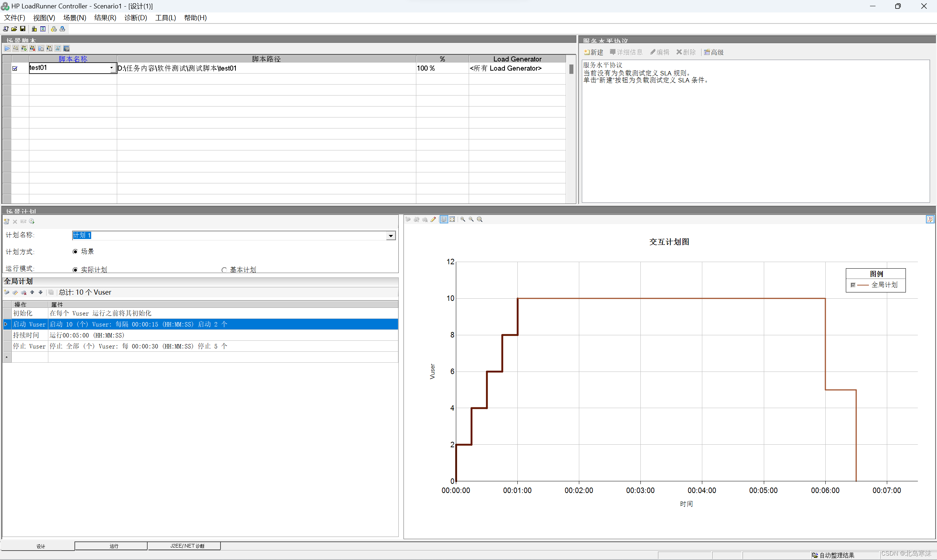The height and width of the screenshot is (560, 937).
Task: Click the open scenario folder icon
Action: coord(14,29)
